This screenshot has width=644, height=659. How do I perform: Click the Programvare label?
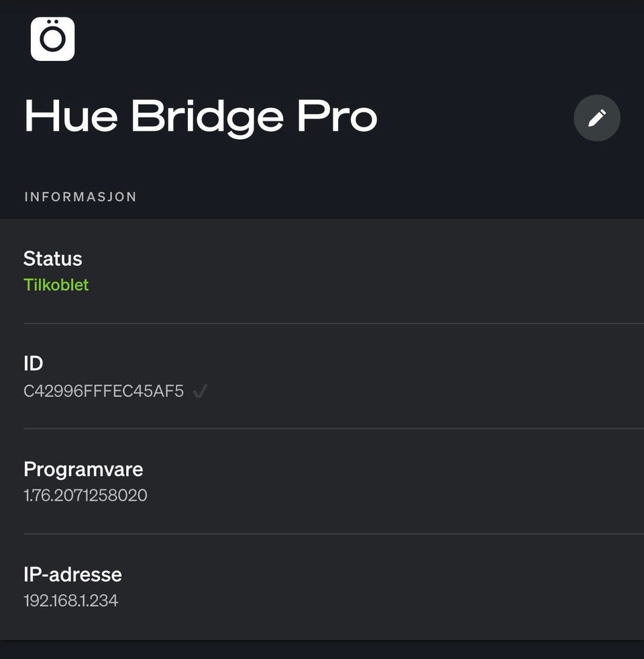[x=83, y=469]
